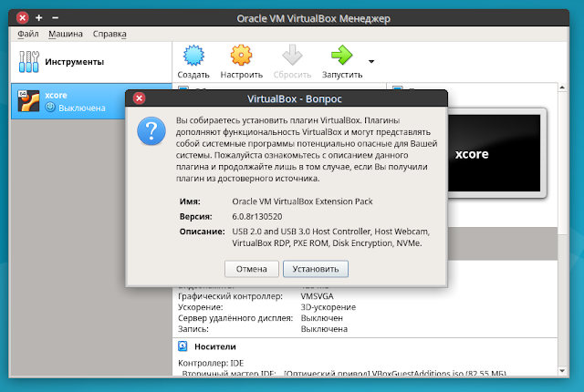Click the Графический контроллер label
Viewport: 584px width, 392px height.
230,296
